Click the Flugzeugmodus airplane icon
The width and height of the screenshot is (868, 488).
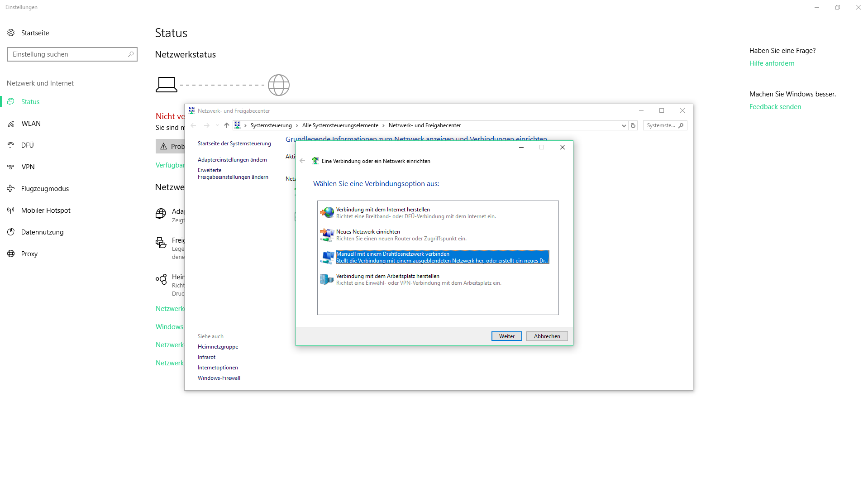11,188
